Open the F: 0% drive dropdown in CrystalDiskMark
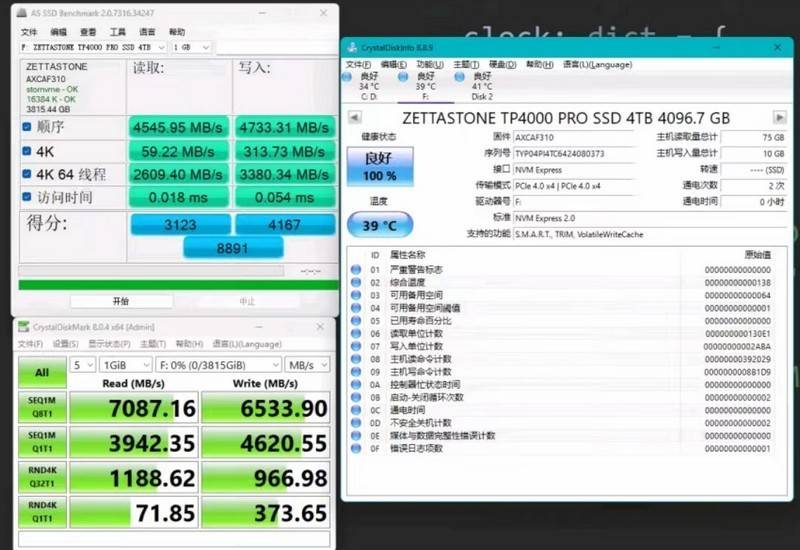The image size is (800, 550). tap(218, 365)
